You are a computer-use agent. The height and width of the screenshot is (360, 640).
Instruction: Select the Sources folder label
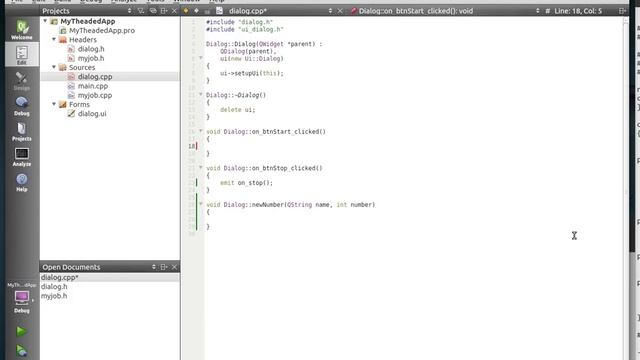[x=82, y=67]
